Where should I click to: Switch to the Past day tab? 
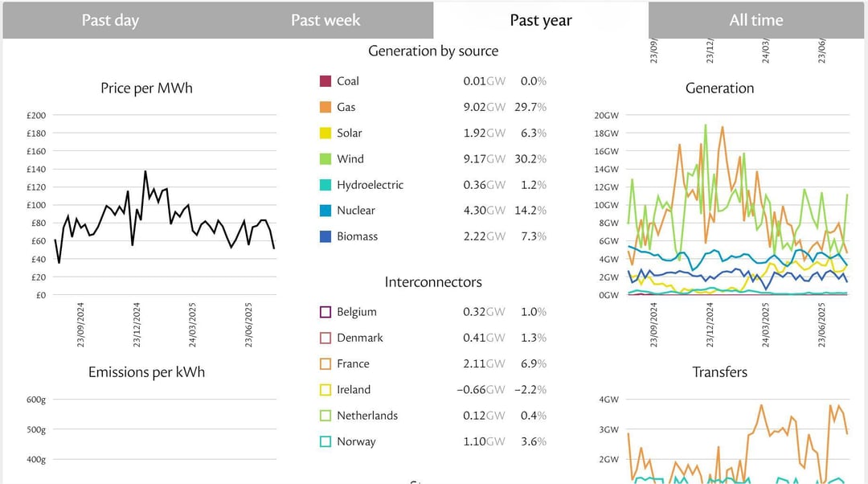click(110, 20)
